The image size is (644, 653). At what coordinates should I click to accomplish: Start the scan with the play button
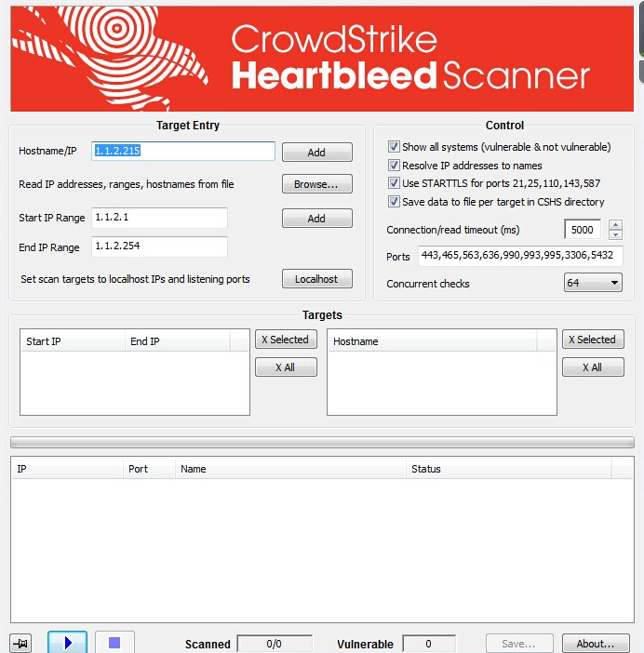tap(68, 643)
